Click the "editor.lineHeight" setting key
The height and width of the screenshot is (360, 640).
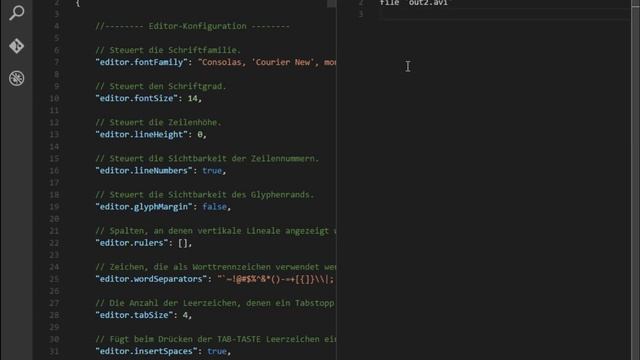[141, 134]
